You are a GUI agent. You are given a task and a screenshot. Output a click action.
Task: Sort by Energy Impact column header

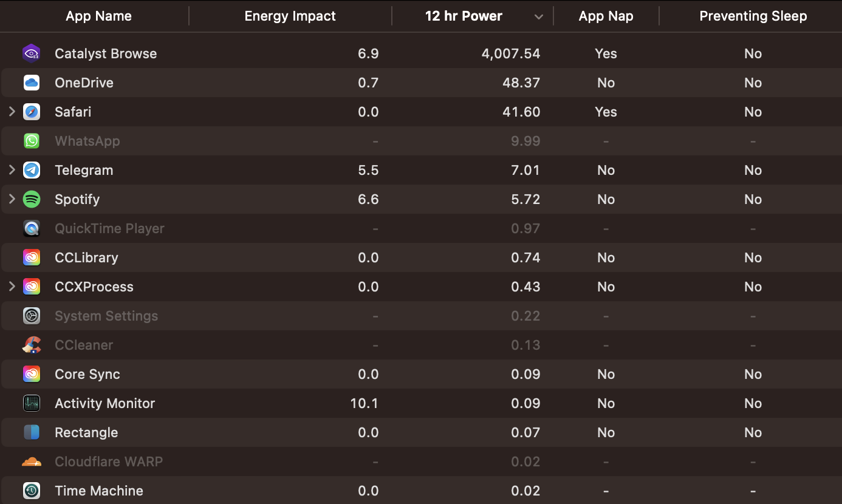coord(290,16)
